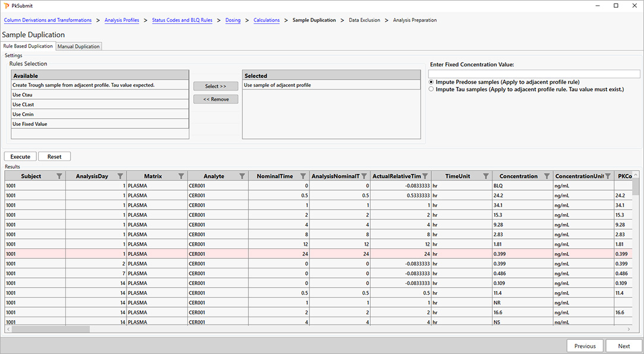This screenshot has width=644, height=354.
Task: Click the Subject column filter icon
Action: click(59, 176)
